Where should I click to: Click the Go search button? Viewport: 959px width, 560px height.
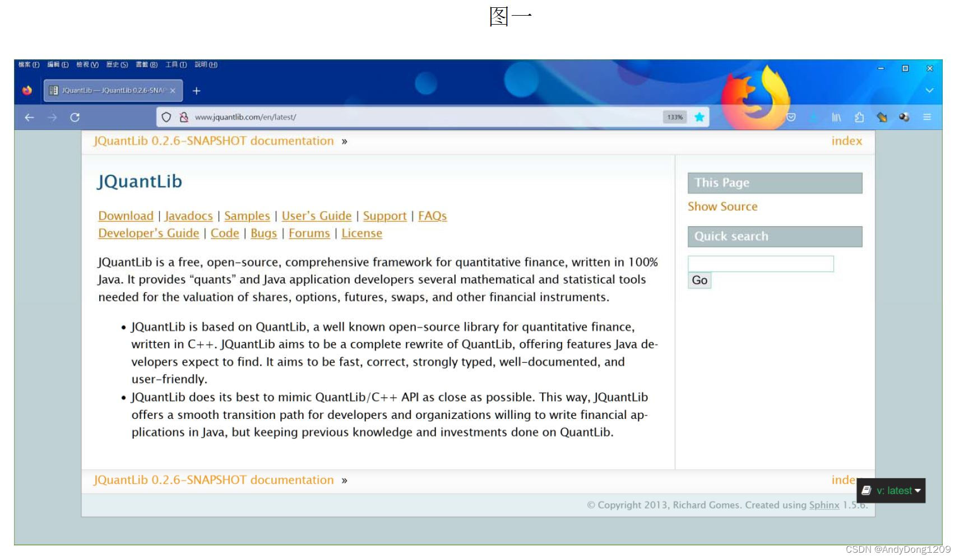(699, 281)
